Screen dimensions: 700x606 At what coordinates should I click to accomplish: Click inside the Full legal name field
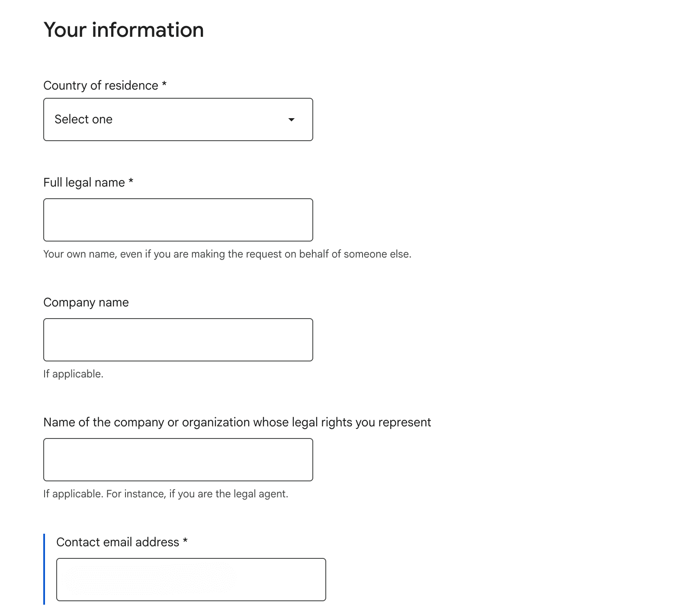(177, 219)
